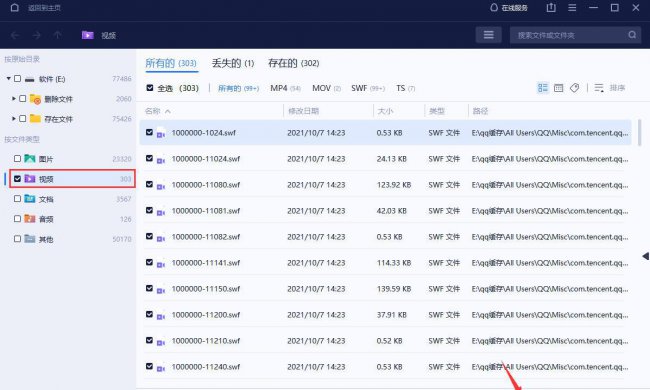Click the deleted files folder icon
650x390 pixels.
click(x=35, y=99)
